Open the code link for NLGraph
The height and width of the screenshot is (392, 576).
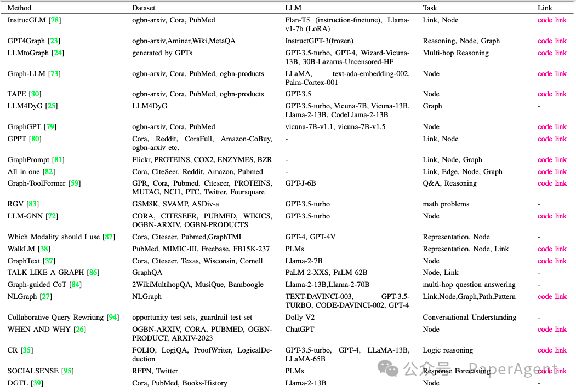tap(552, 296)
